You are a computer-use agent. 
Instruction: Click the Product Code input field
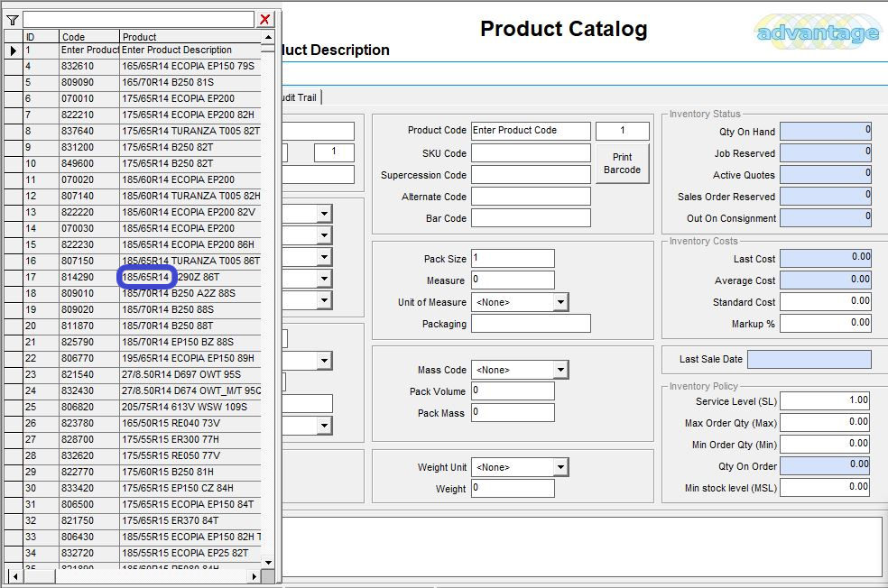(x=531, y=131)
